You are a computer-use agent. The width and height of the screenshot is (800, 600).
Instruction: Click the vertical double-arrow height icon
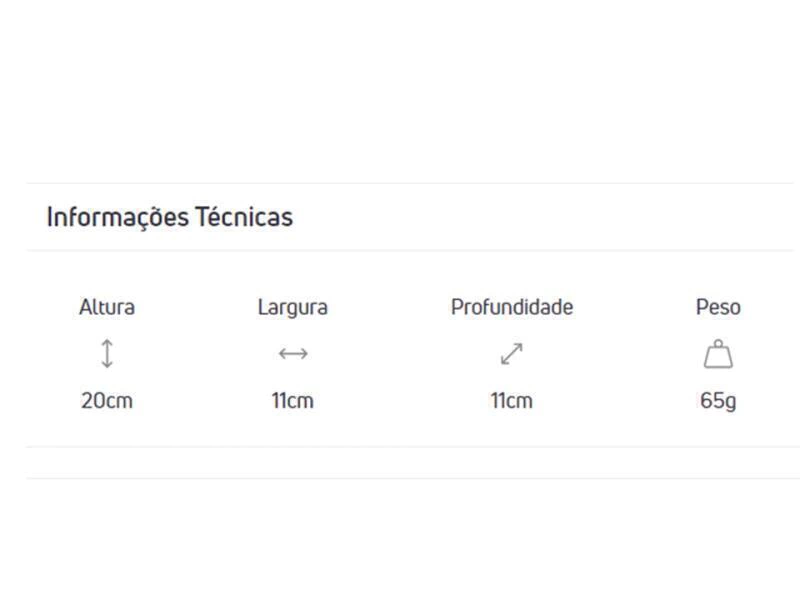107,354
